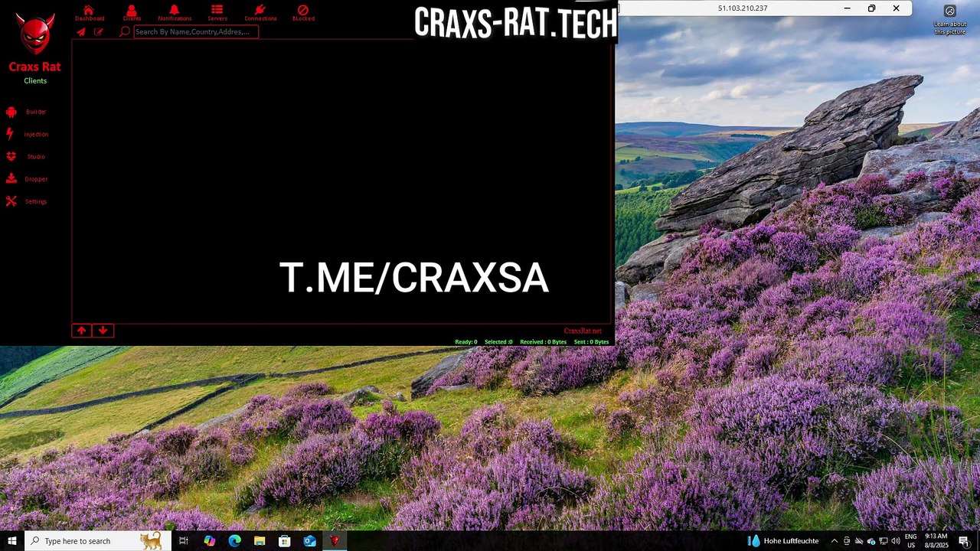
Task: Open the volume speaker tray icon
Action: coord(896,541)
